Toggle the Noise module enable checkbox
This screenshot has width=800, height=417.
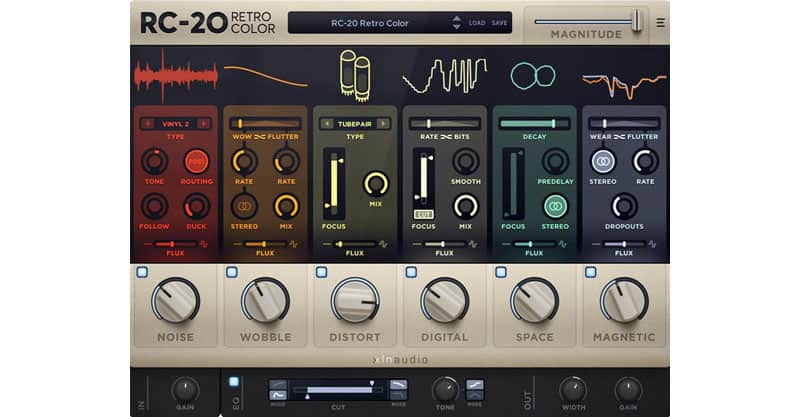pos(142,272)
